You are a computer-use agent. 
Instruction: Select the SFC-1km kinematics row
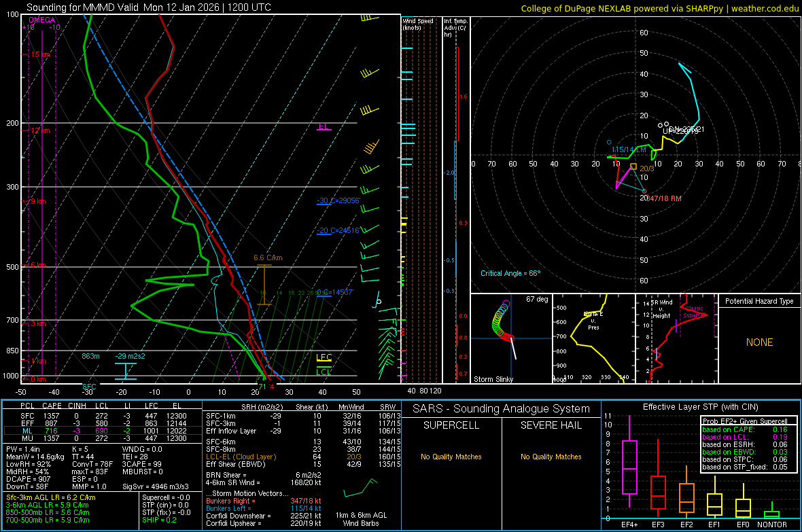(303, 416)
